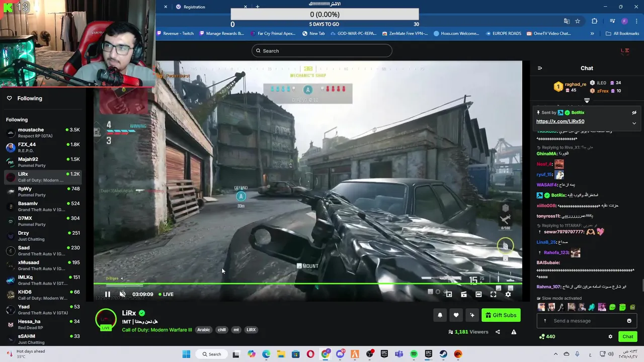The height and width of the screenshot is (362, 644).
Task: Click the Kick search box
Action: [322, 51]
